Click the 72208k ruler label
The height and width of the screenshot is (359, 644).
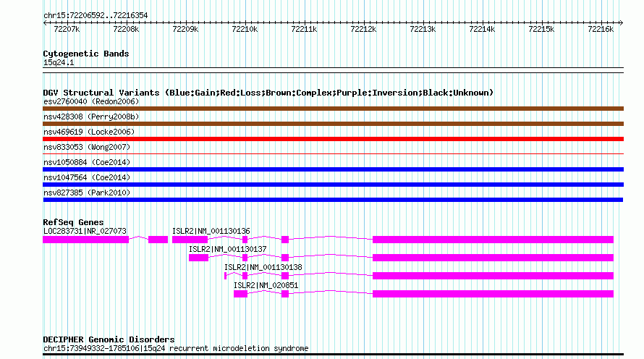tap(126, 29)
